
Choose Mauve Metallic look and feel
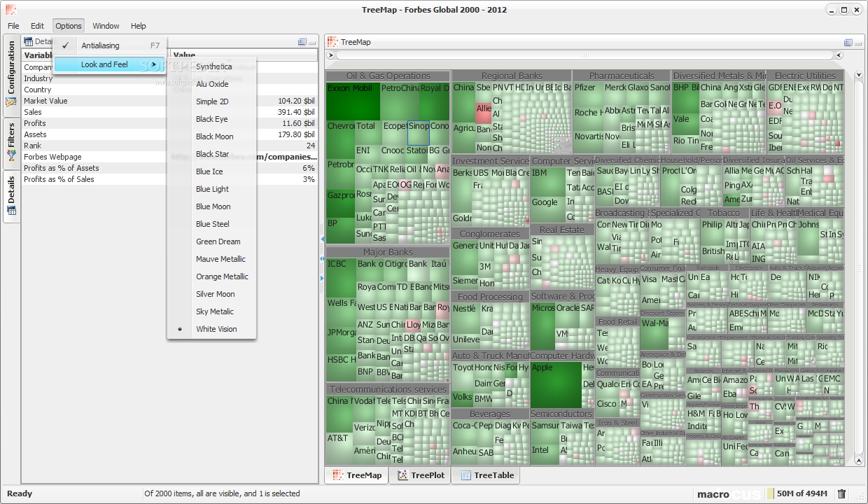pyautogui.click(x=211, y=259)
